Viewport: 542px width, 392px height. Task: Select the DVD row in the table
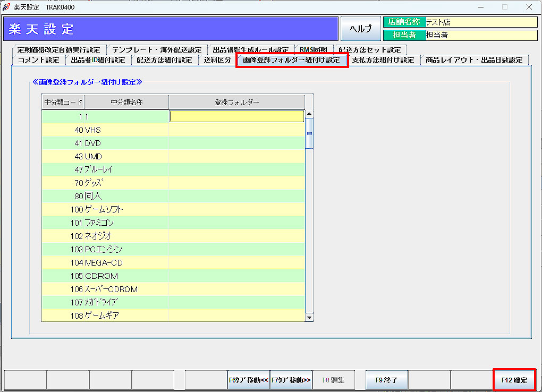click(x=105, y=143)
